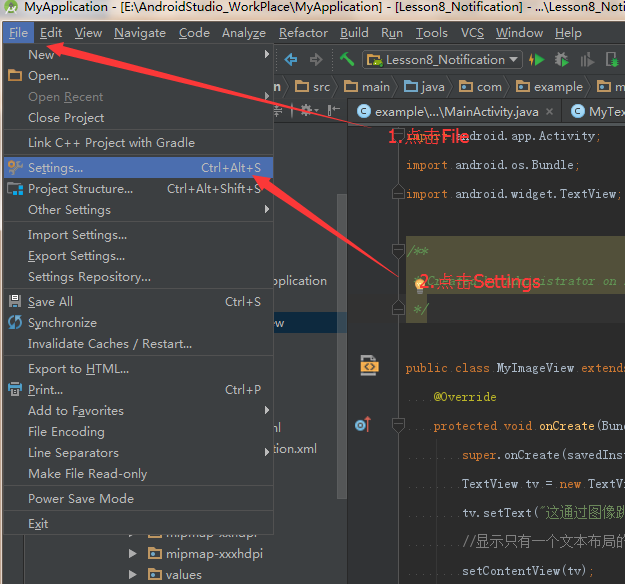
Task: Click the green Run app icon
Action: click(537, 60)
